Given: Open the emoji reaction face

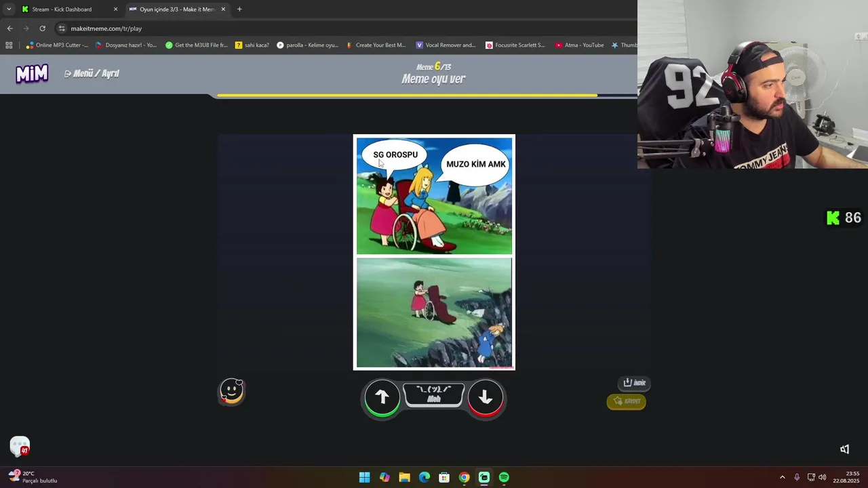Looking at the screenshot, I should pyautogui.click(x=231, y=391).
